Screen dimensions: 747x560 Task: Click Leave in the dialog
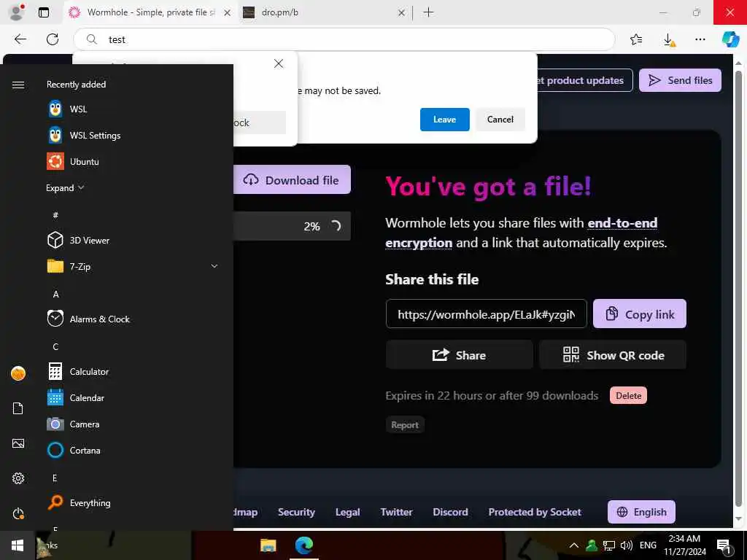(x=444, y=120)
